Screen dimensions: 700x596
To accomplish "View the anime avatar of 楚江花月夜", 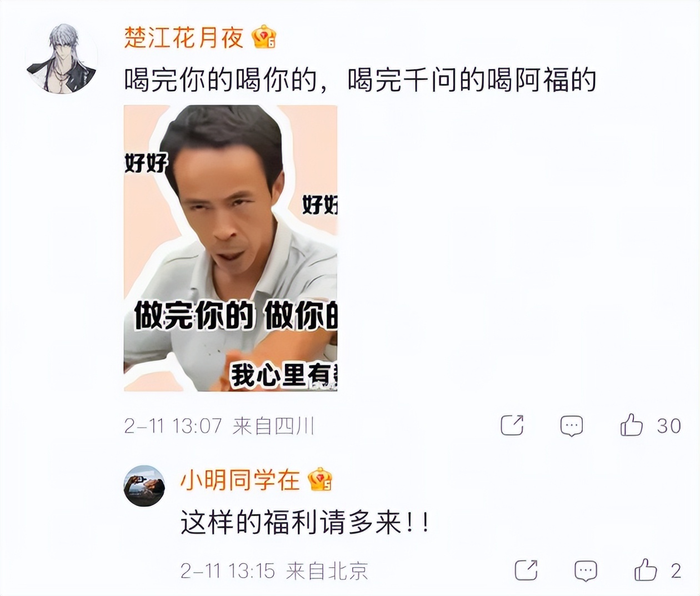I will (x=62, y=58).
